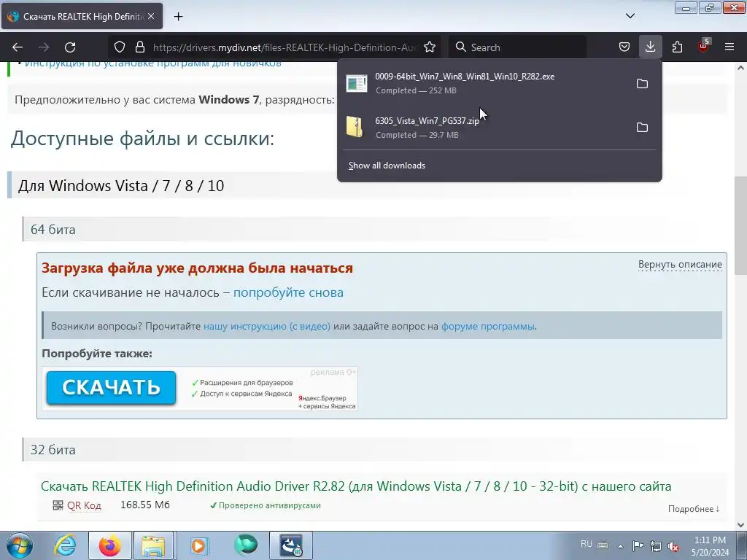Open the Инструкция по установке программ link
Viewport: 747px width, 560px height.
point(152,63)
